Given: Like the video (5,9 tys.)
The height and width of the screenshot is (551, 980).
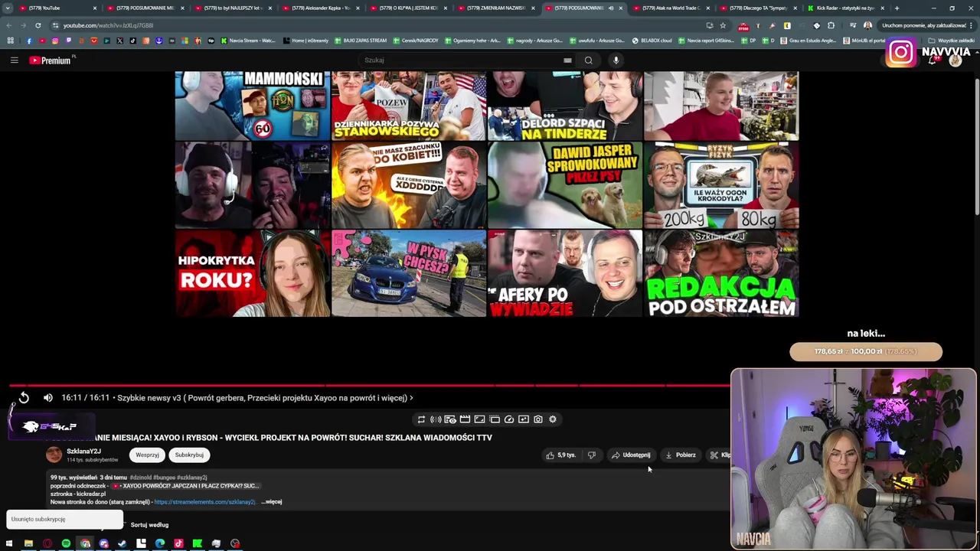Looking at the screenshot, I should click(x=560, y=455).
